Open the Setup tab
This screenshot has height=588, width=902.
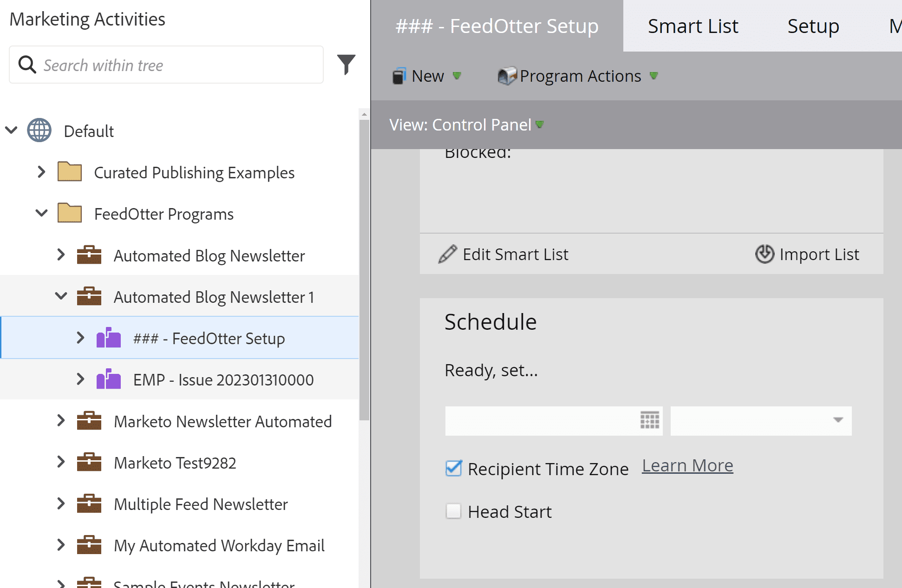coord(813,26)
